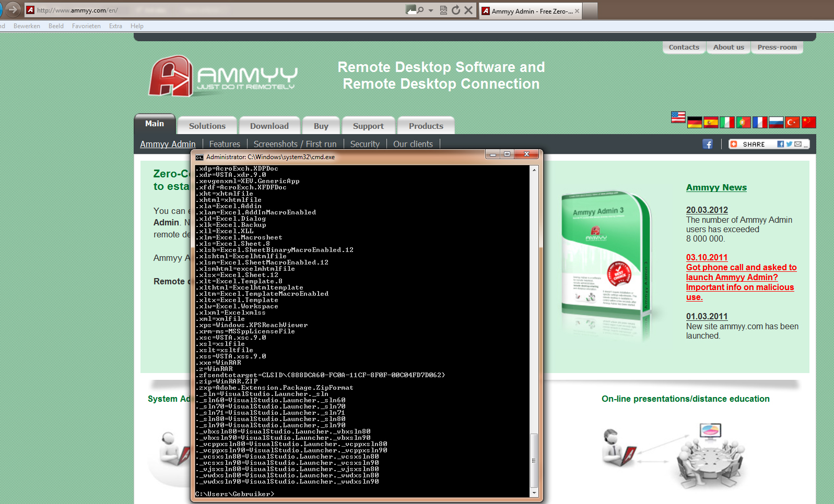Image resolution: width=834 pixels, height=504 pixels.
Task: Open the 03.10.2011 news date link
Action: tap(707, 258)
